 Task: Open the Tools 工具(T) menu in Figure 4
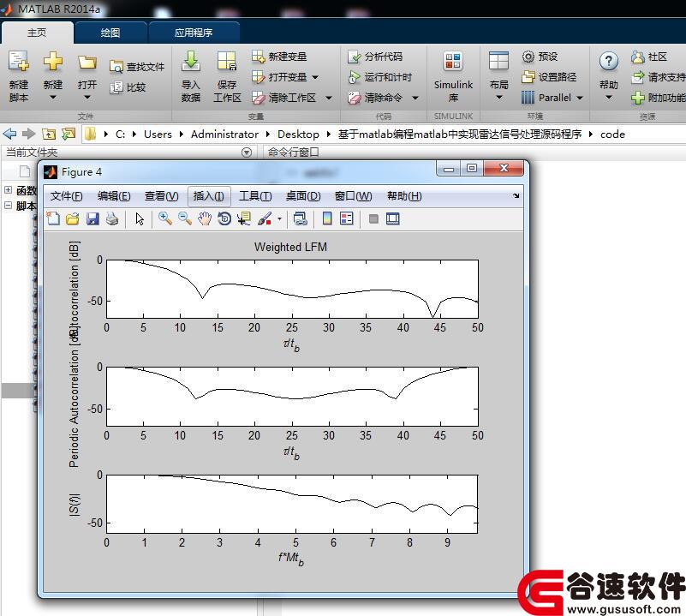(x=255, y=195)
